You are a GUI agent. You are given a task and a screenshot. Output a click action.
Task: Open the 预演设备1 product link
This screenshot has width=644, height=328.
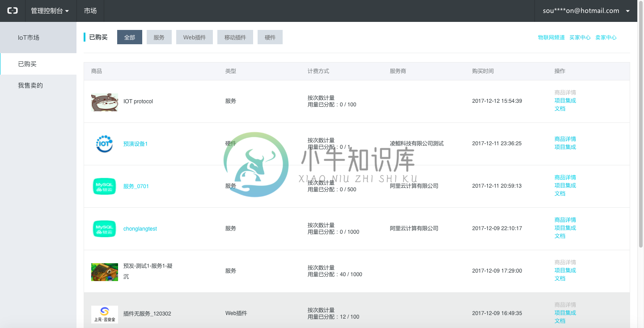pyautogui.click(x=136, y=144)
